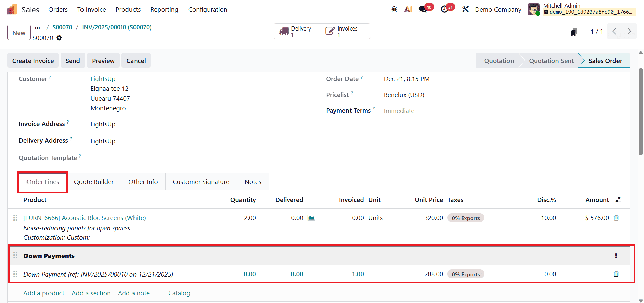This screenshot has height=303, width=644.
Task: Switch to the Other Info tab
Action: coord(143,182)
